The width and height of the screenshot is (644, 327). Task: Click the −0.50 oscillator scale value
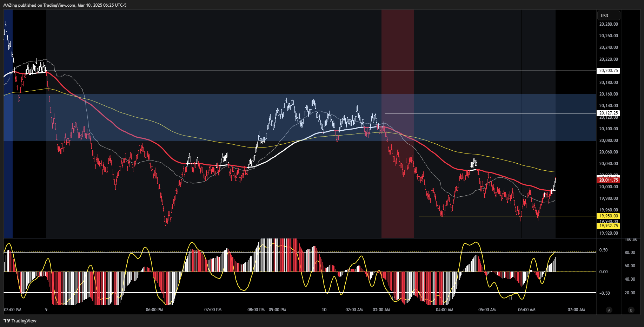click(604, 293)
